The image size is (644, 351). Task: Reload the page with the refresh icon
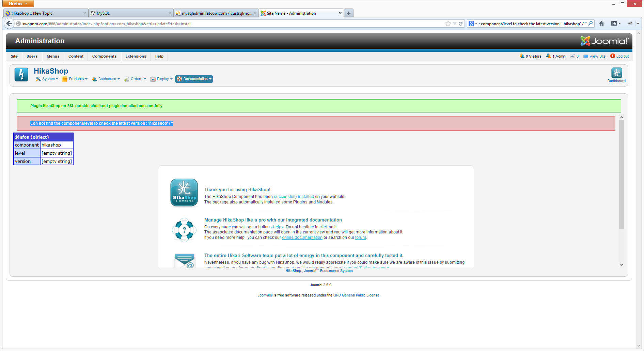click(461, 24)
